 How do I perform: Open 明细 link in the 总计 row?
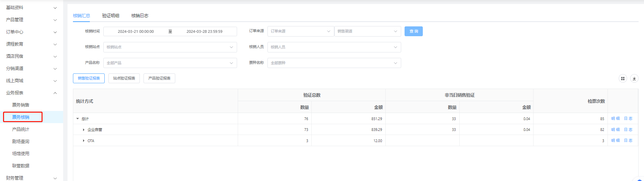pos(615,119)
